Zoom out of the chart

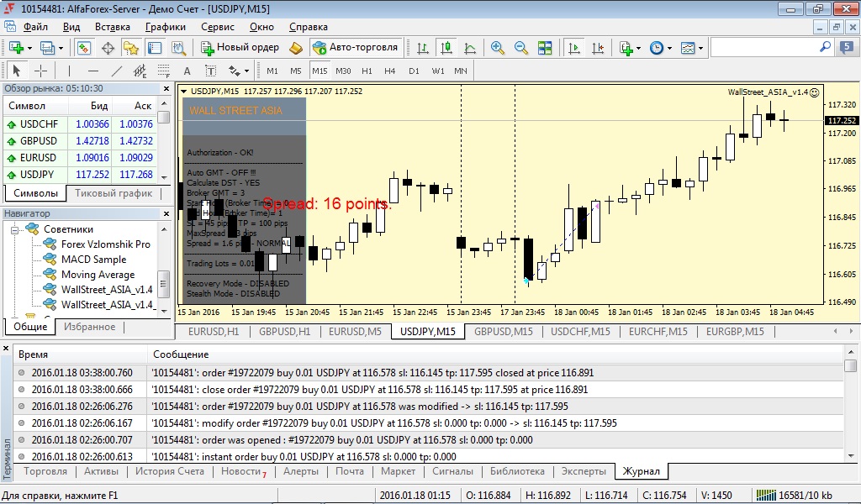(521, 48)
